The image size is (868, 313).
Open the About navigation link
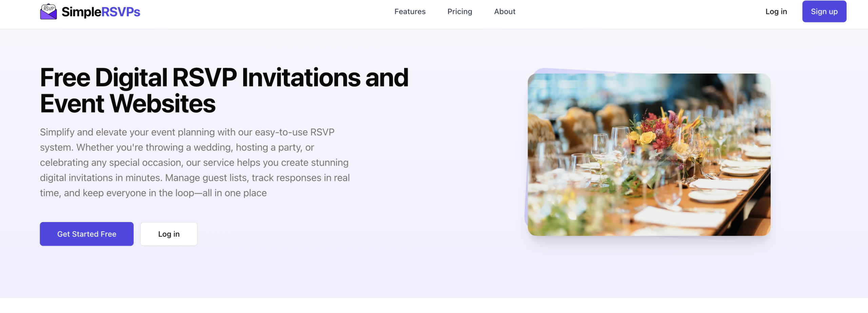click(505, 12)
